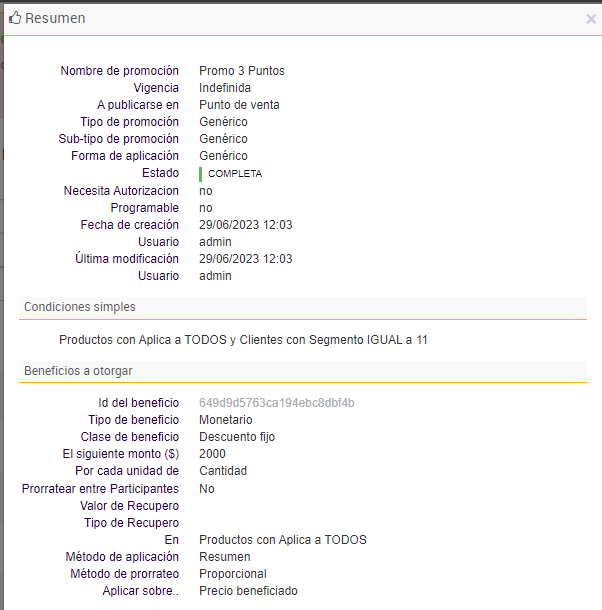Click the Fecha de creación date value
Image resolution: width=602 pixels, height=610 pixels.
(246, 225)
